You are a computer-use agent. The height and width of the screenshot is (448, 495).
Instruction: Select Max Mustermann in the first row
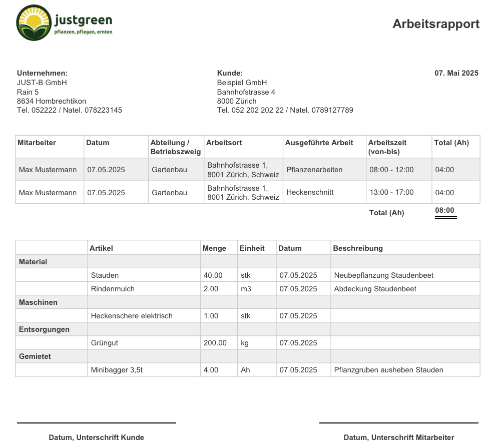[x=48, y=170]
